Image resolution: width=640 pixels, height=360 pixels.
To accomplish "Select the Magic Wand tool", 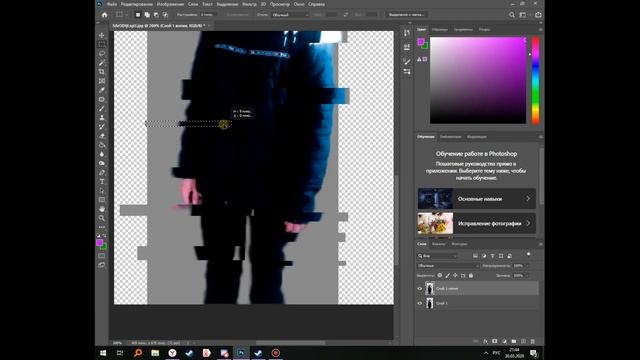I will [102, 62].
